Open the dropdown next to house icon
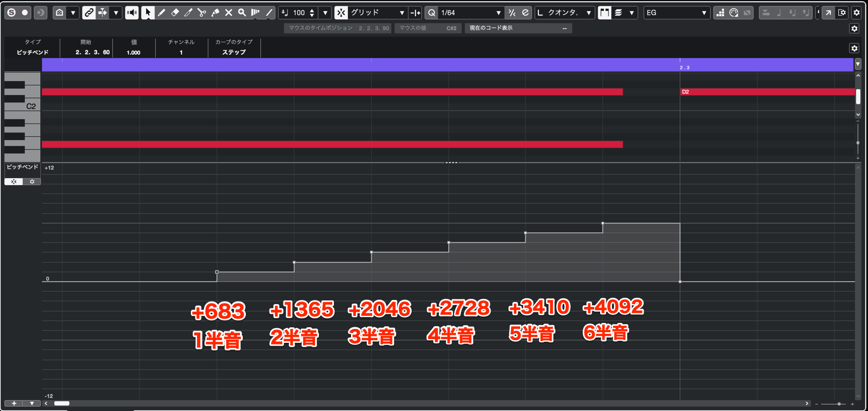Screen dimensions: 868x411 pos(73,12)
